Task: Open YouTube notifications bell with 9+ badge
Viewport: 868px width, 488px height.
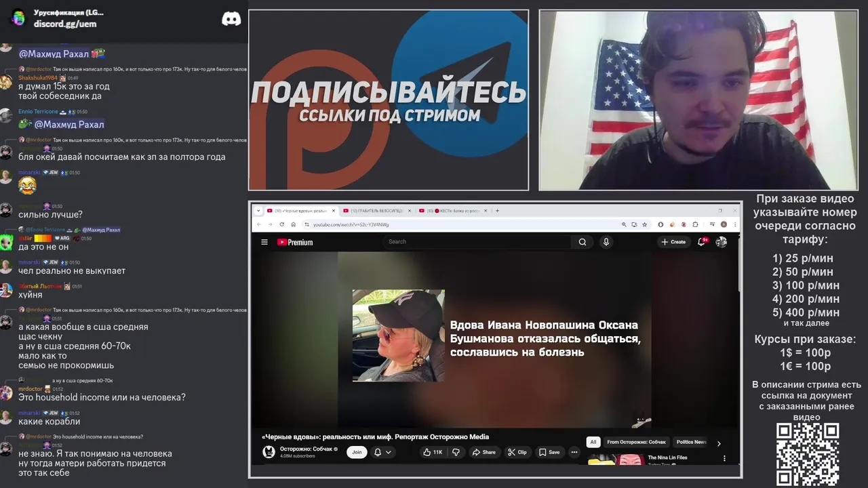Action: pyautogui.click(x=702, y=241)
